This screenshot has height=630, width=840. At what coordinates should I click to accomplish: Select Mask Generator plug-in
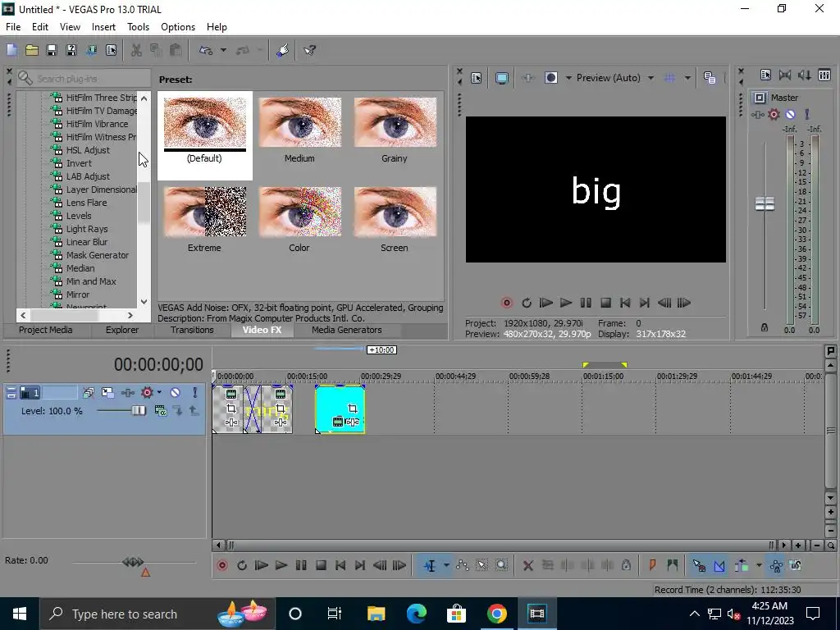pos(97,255)
